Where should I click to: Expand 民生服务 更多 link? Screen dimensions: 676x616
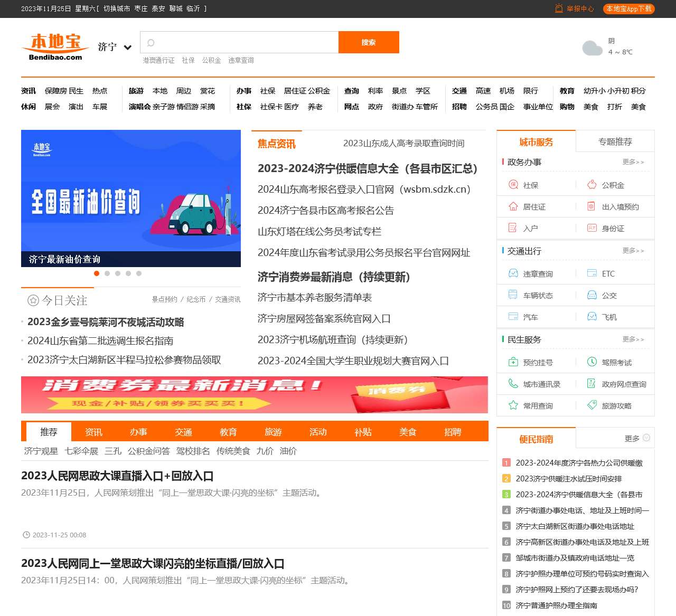pyautogui.click(x=633, y=339)
